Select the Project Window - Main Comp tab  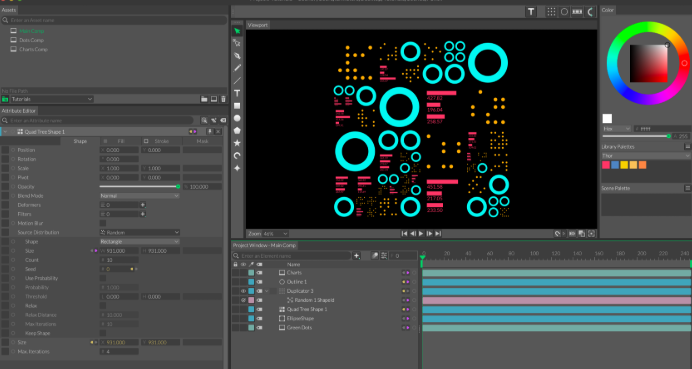coord(264,245)
